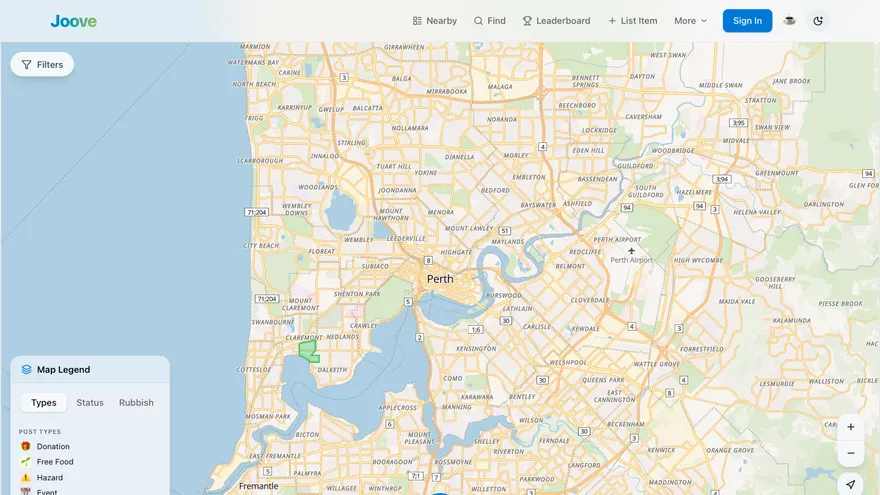This screenshot has height=495, width=880.
Task: Click the Nearby list icon
Action: click(417, 21)
